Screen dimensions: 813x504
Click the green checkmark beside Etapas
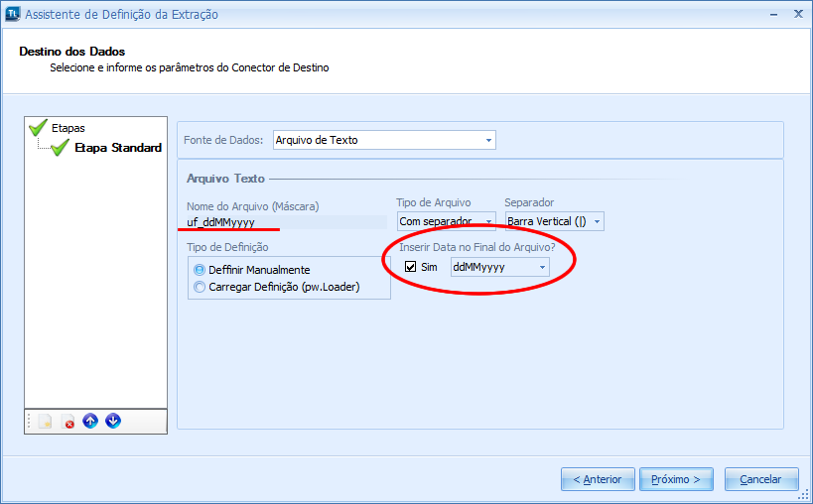(38, 127)
